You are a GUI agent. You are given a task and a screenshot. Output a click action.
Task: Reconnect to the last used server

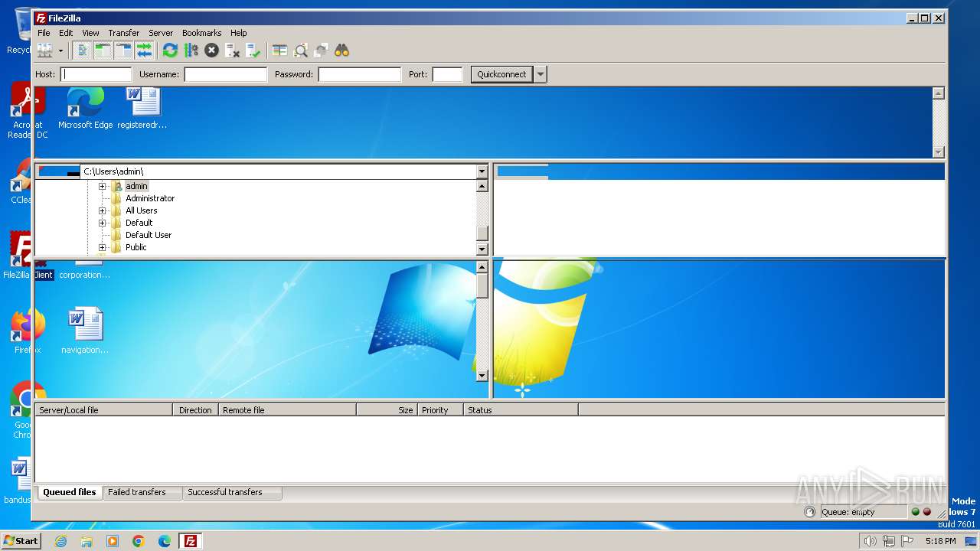coord(253,51)
